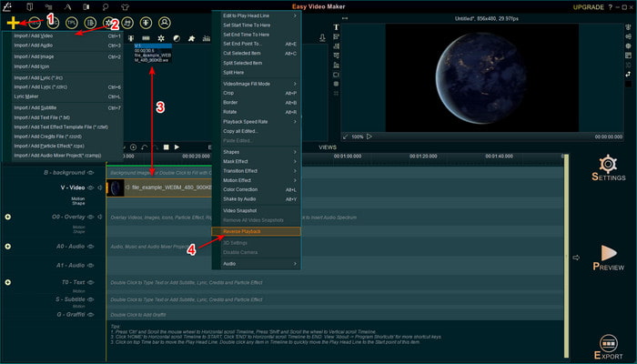Expand the Mask Effect submenu
The height and width of the screenshot is (364, 637).
coord(257,161)
